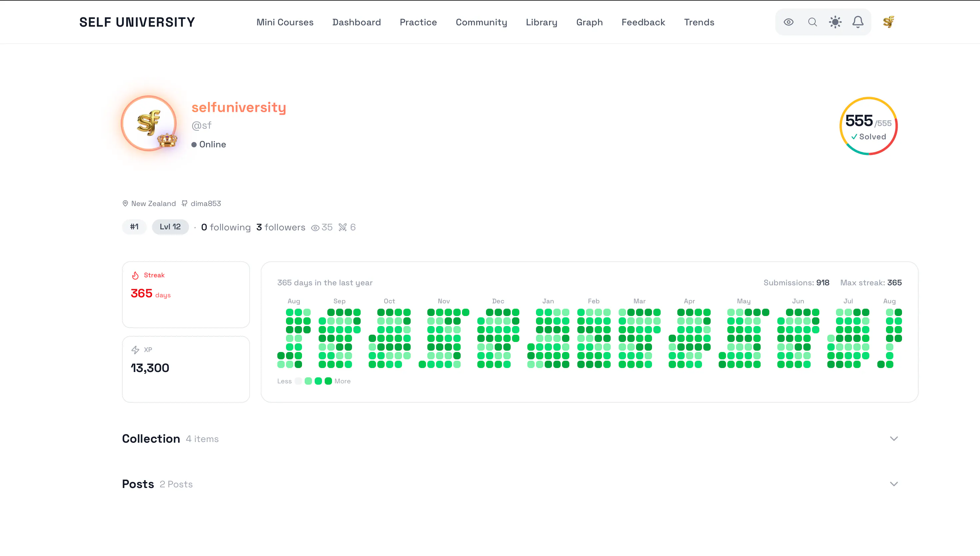980x556 pixels.
Task: Click the large profile avatar with crown
Action: click(149, 123)
